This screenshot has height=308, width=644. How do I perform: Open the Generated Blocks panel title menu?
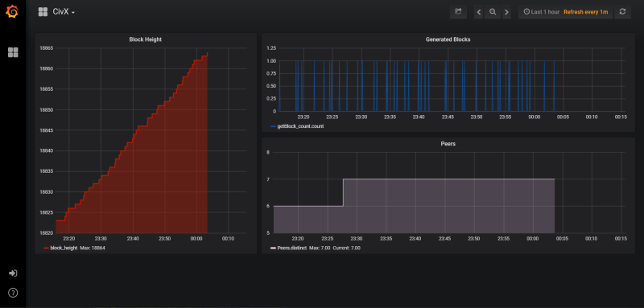448,39
